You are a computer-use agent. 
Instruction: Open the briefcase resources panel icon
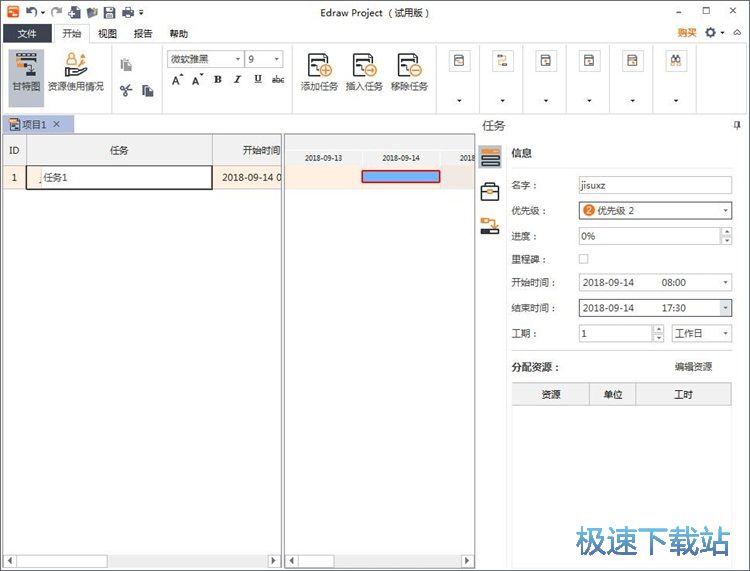pos(490,192)
